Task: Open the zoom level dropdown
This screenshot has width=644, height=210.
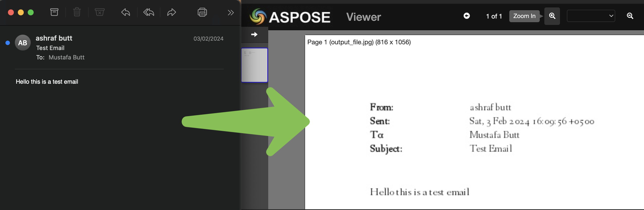Action: click(591, 16)
